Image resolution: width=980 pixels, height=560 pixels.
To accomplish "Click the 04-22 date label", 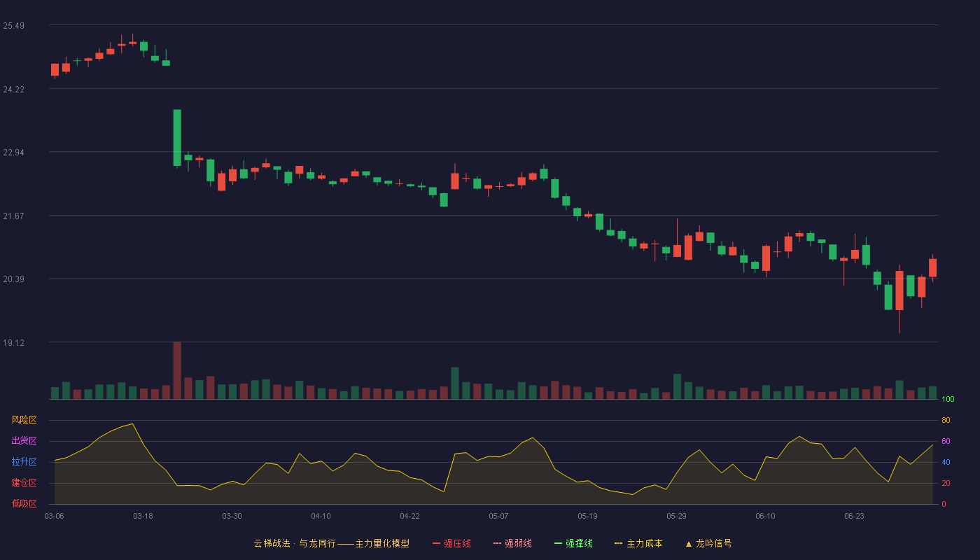I will [409, 516].
